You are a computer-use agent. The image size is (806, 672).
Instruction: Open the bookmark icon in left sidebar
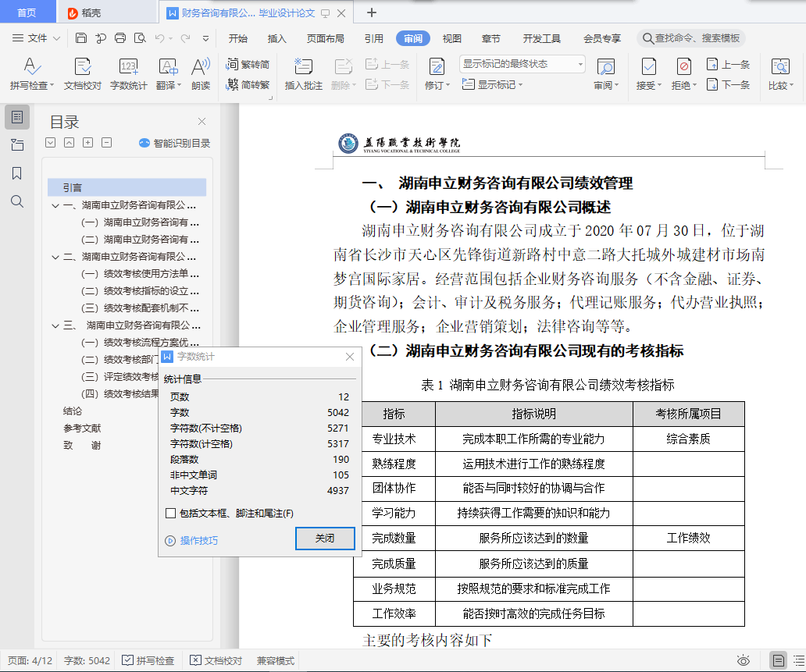click(17, 173)
